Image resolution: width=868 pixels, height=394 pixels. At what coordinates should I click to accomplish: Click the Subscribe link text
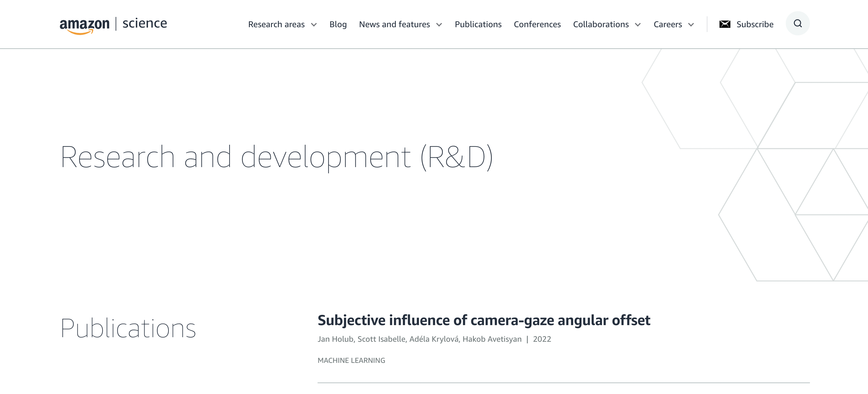(755, 24)
